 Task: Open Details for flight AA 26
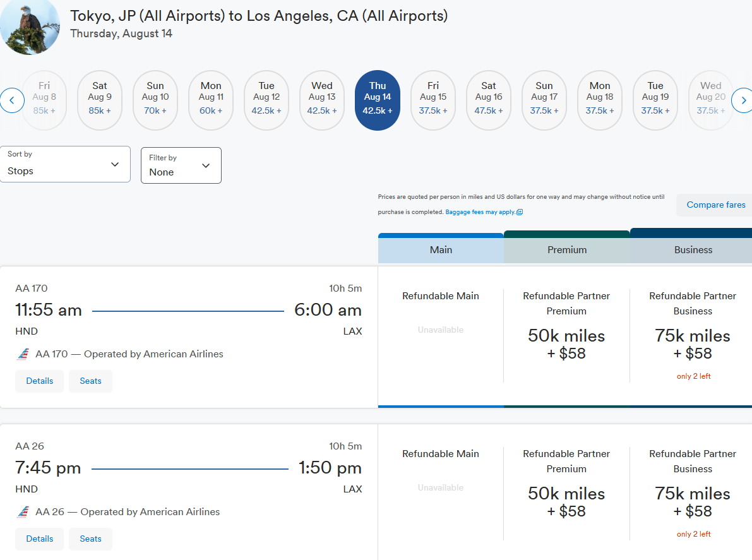click(x=39, y=539)
